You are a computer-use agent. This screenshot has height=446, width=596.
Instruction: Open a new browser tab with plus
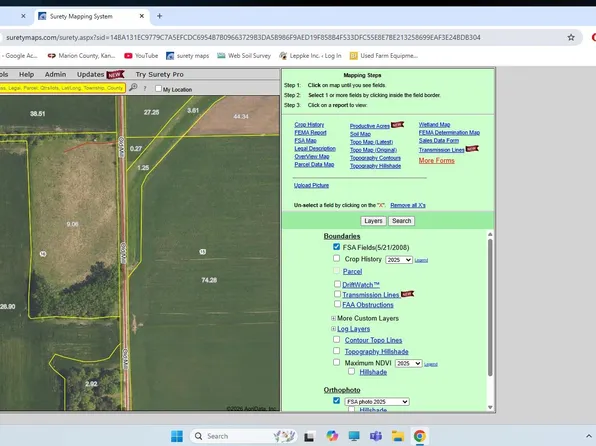160,16
